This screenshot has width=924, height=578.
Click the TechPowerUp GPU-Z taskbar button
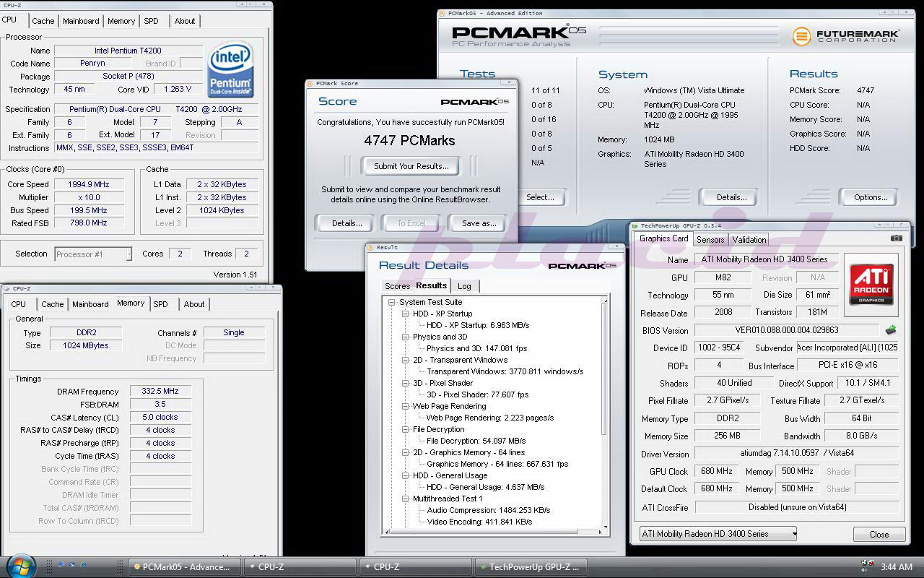(x=532, y=567)
